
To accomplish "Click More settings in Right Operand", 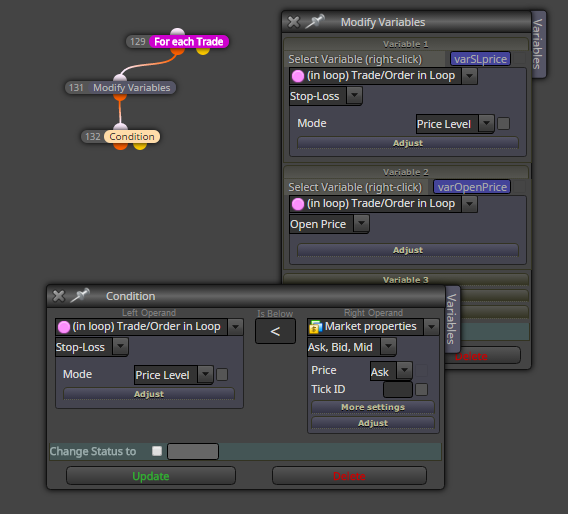I will tap(373, 407).
